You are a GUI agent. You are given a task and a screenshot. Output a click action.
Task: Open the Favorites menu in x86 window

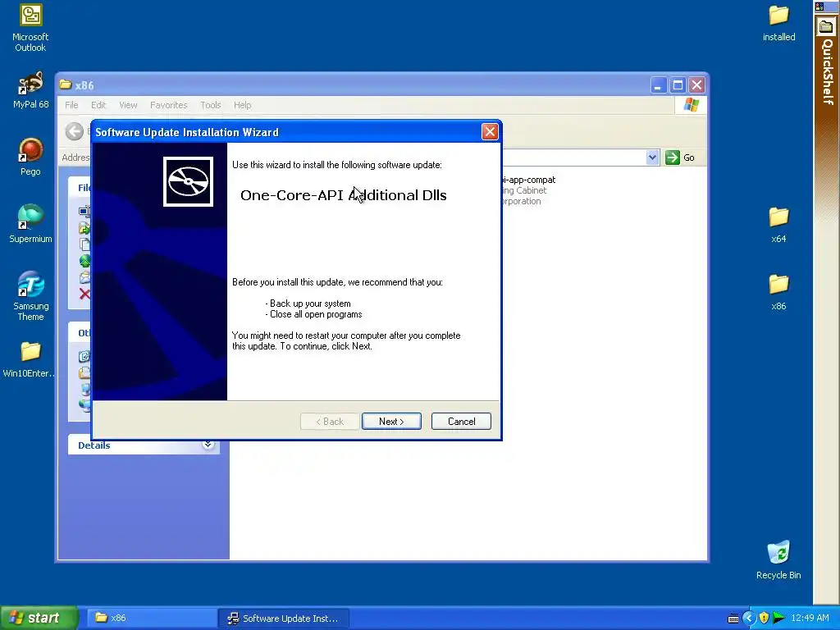click(169, 105)
